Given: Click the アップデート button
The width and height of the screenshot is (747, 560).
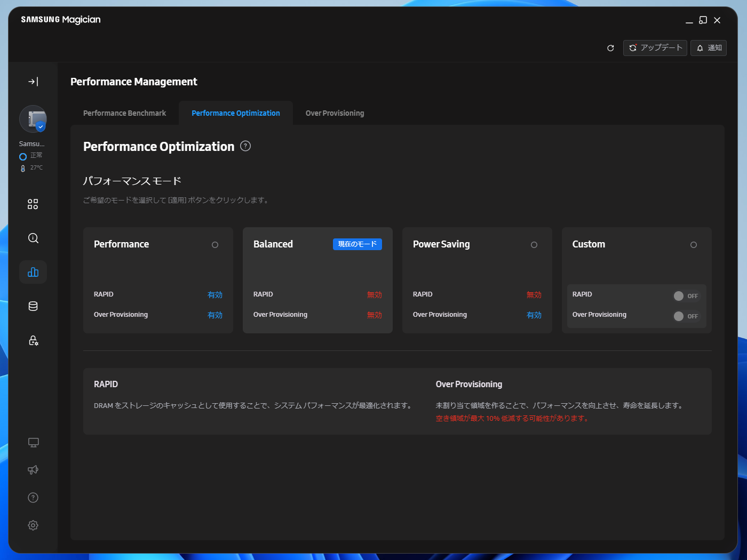Looking at the screenshot, I should 655,48.
